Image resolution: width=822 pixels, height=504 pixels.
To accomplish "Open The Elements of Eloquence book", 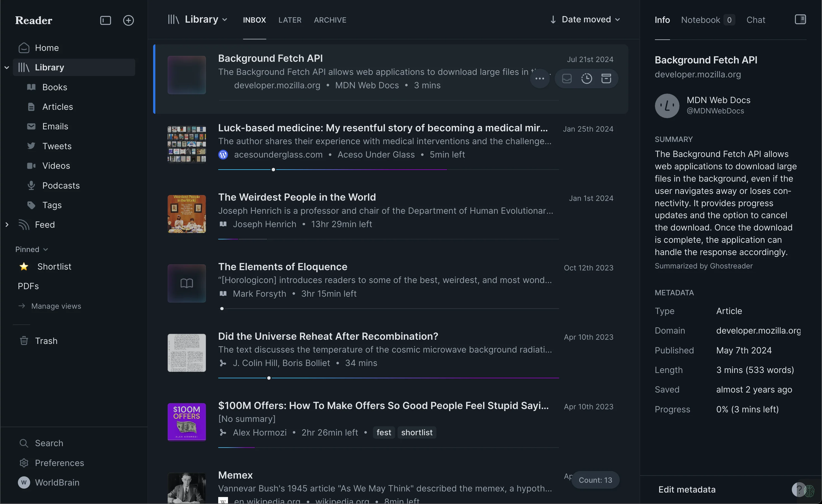I will (282, 267).
